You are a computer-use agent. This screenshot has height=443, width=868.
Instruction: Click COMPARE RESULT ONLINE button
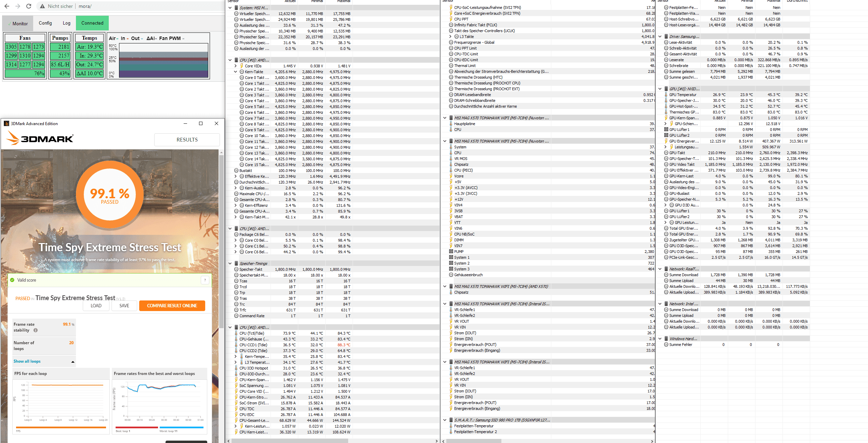172,306
